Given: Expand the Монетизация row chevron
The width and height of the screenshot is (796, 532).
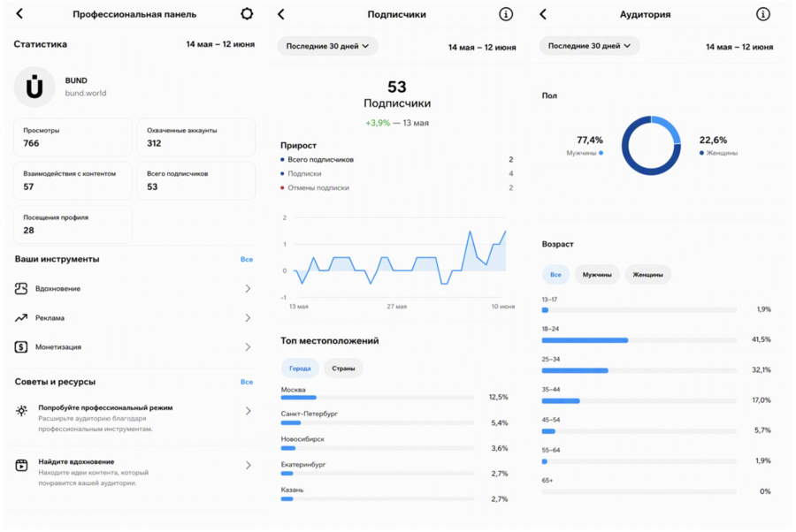Looking at the screenshot, I should click(x=248, y=347).
